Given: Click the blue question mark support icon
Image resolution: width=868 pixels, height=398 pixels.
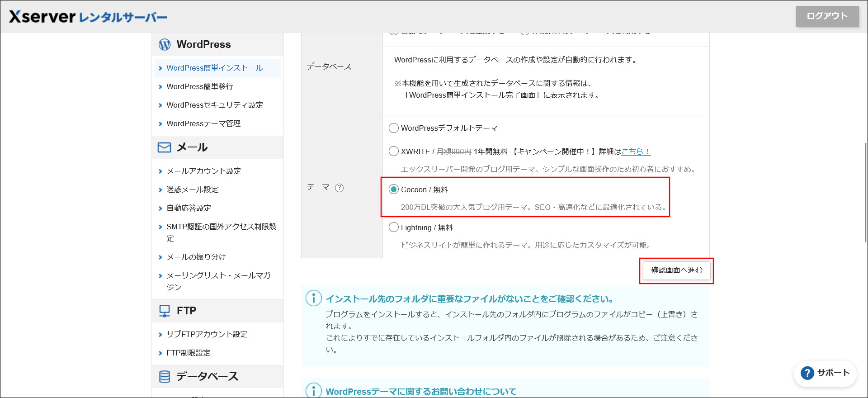Looking at the screenshot, I should coord(807,373).
